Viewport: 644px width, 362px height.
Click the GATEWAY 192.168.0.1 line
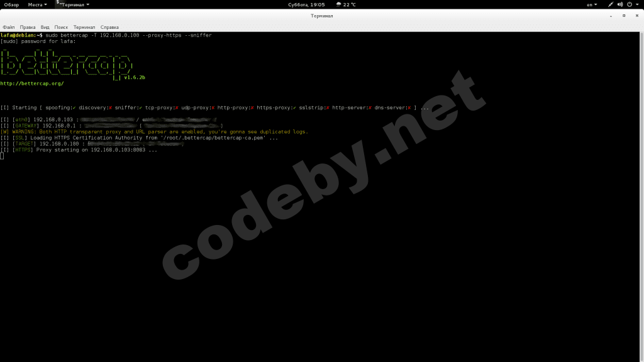(112, 126)
